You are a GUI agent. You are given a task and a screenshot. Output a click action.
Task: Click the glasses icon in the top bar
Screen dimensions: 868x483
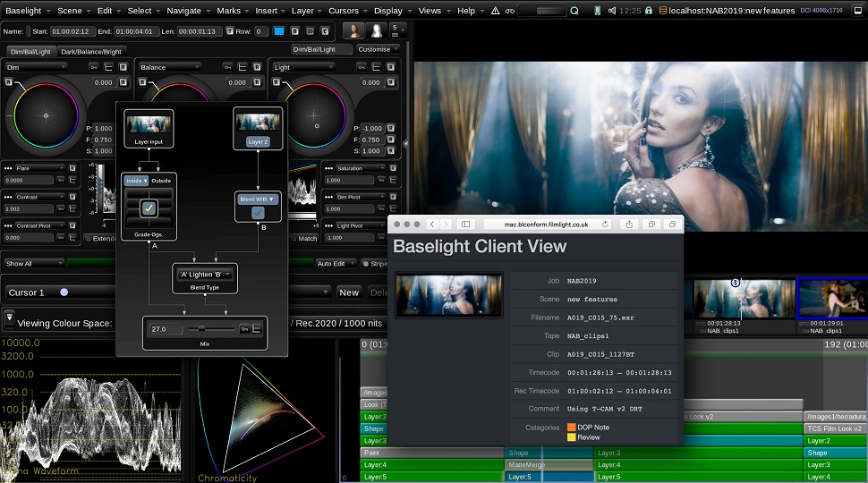pyautogui.click(x=510, y=11)
